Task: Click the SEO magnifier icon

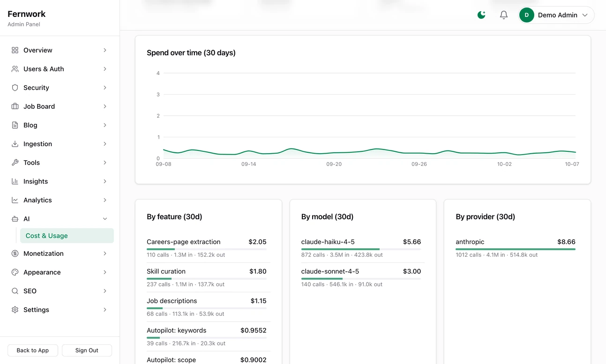Action: [x=15, y=291]
